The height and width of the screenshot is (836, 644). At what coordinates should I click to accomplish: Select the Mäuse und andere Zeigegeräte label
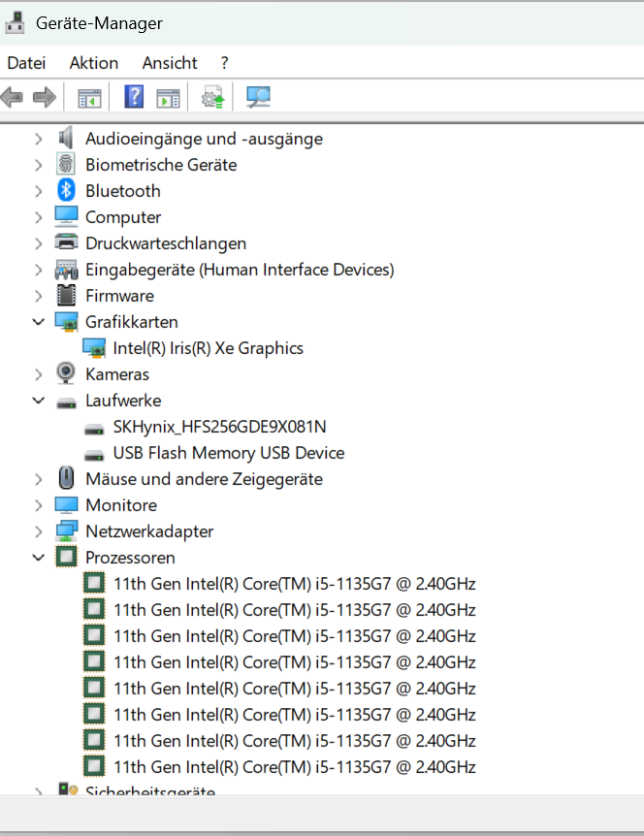click(x=205, y=479)
